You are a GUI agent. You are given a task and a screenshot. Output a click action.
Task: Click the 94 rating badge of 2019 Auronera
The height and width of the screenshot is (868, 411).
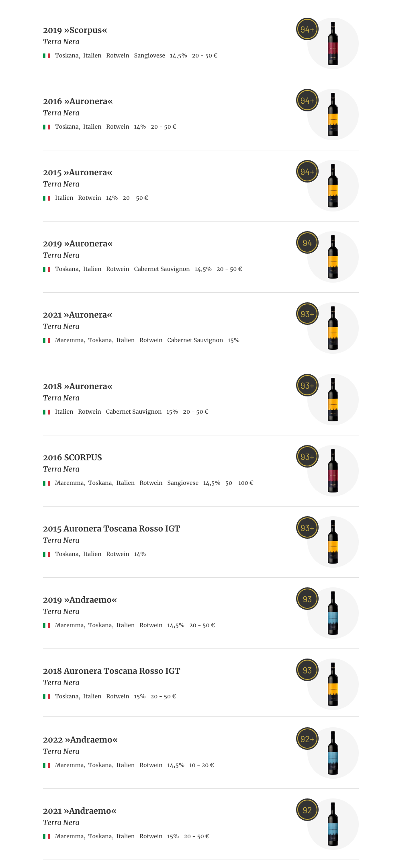point(307,243)
